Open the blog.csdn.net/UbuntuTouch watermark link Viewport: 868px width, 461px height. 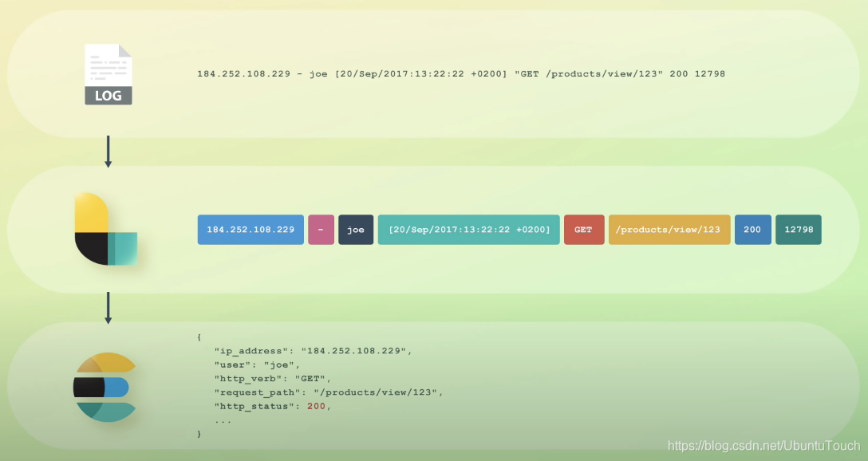tap(763, 446)
